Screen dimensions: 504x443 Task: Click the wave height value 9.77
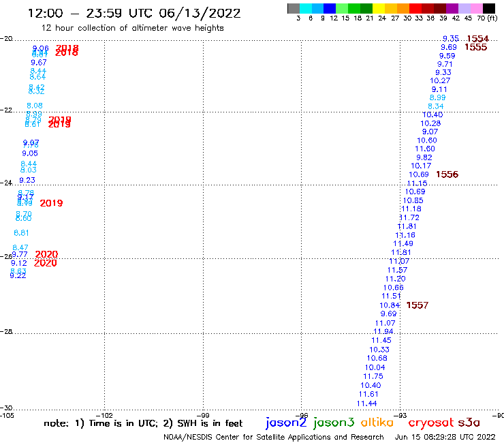pyautogui.click(x=20, y=254)
